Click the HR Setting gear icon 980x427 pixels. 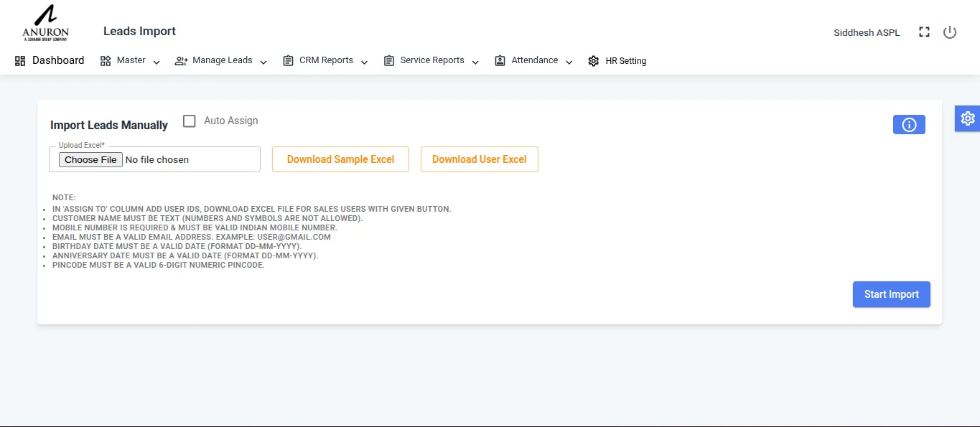(593, 61)
